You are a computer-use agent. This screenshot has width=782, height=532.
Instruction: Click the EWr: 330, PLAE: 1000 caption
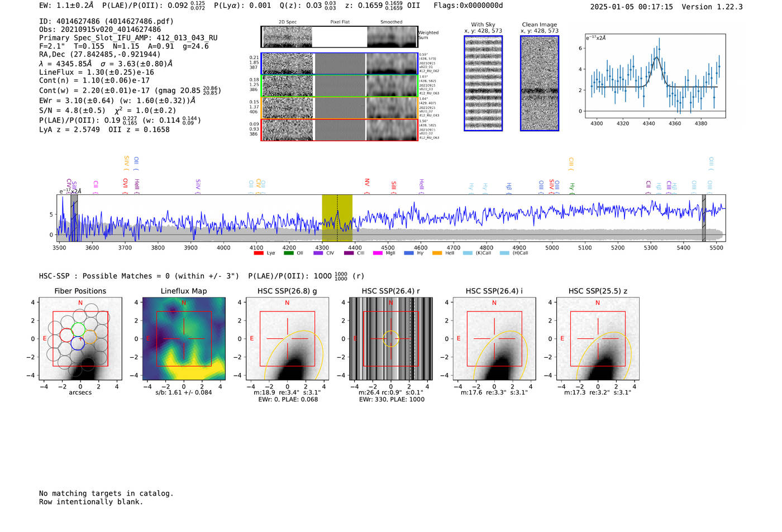coord(392,399)
